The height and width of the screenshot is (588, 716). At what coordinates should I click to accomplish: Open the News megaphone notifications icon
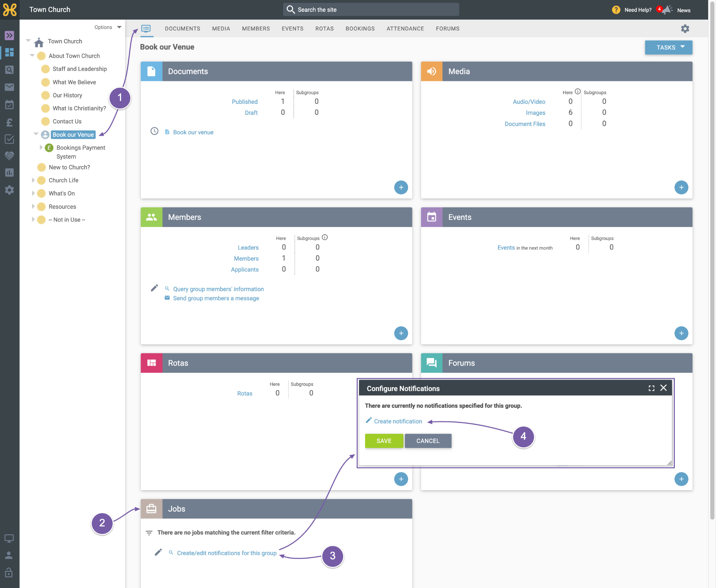(667, 10)
